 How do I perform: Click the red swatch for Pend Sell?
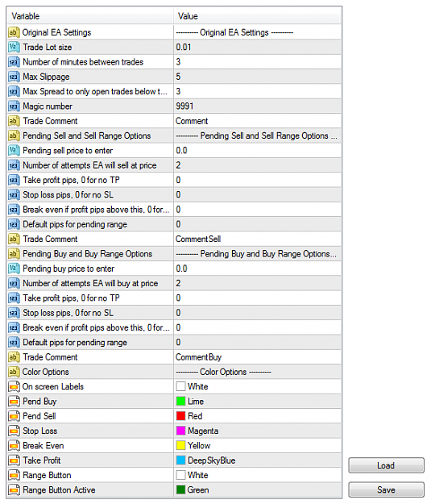click(180, 416)
